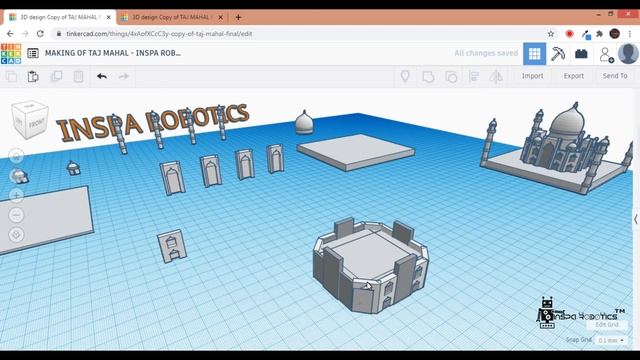
Task: Open the designs list icon
Action: coord(33,53)
